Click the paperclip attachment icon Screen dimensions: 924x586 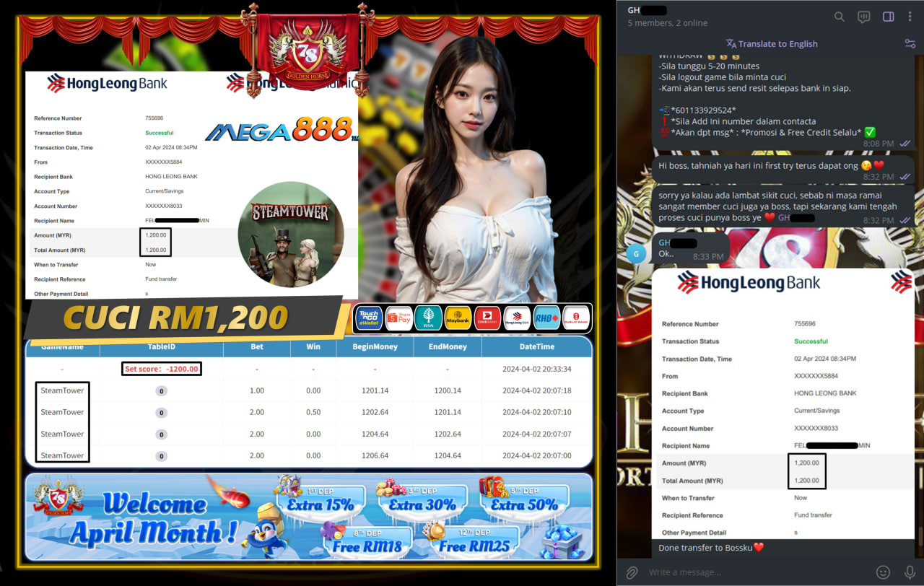click(632, 572)
